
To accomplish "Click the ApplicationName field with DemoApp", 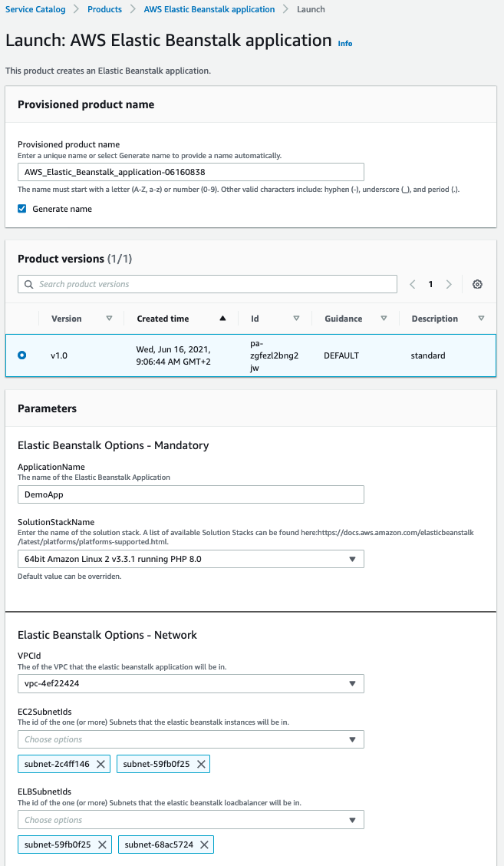I will coord(191,494).
